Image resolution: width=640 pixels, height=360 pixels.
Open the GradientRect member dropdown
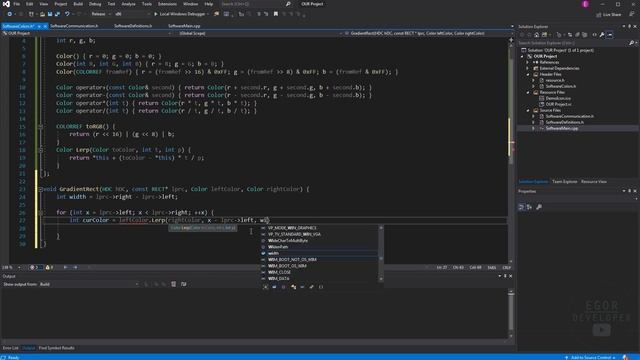click(x=428, y=33)
